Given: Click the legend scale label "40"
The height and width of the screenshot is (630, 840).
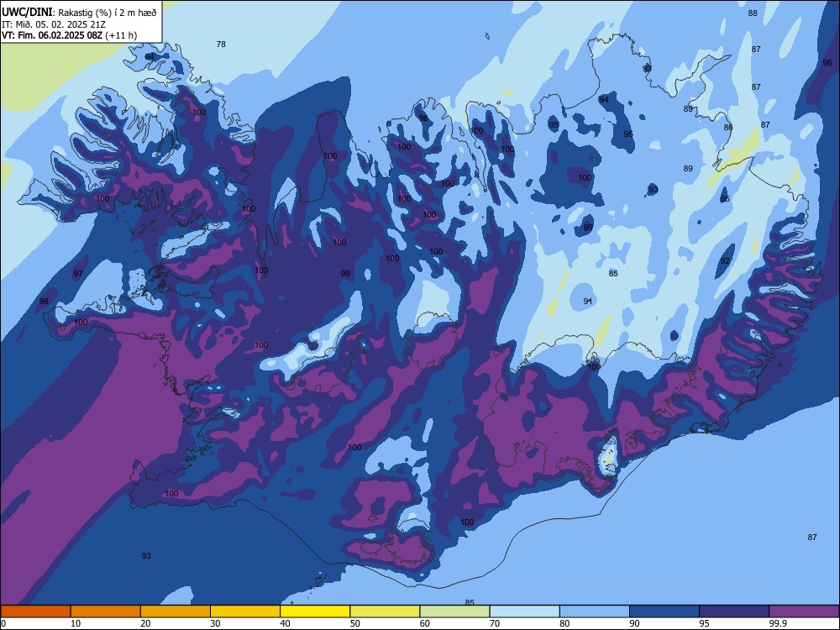Looking at the screenshot, I should point(286,623).
